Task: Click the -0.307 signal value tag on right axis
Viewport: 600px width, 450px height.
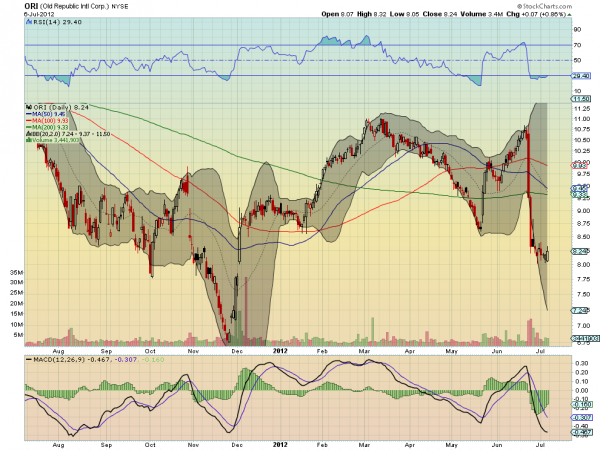Action: pyautogui.click(x=582, y=417)
